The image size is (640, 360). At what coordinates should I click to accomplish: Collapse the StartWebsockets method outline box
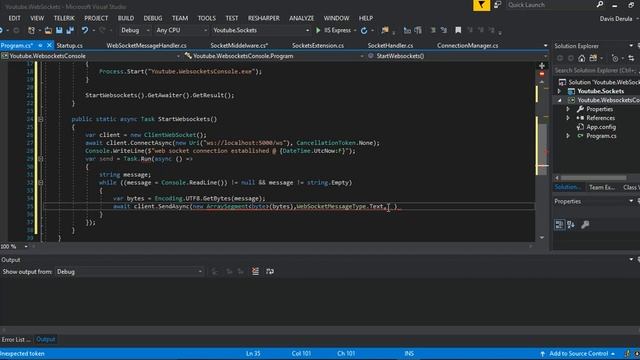40,119
